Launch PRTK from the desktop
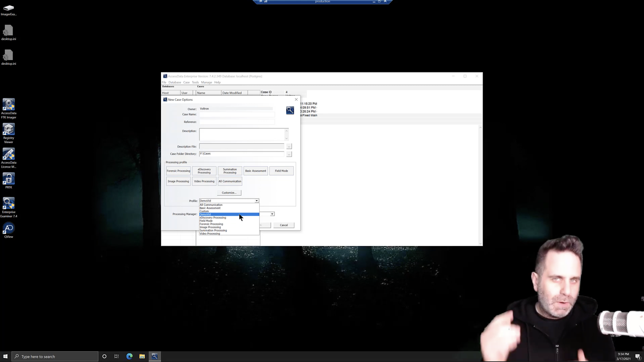The height and width of the screenshot is (362, 644). 9,179
